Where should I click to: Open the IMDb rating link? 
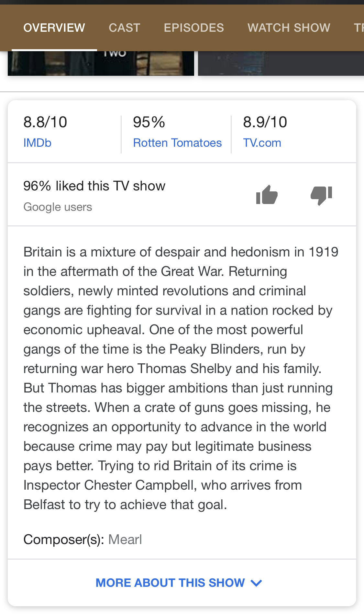pos(37,143)
